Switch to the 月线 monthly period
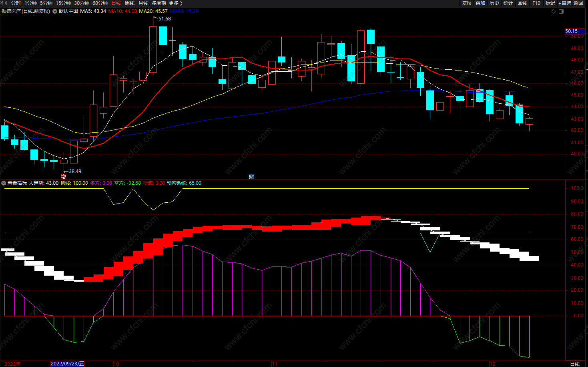588x367 pixels. click(x=143, y=3)
